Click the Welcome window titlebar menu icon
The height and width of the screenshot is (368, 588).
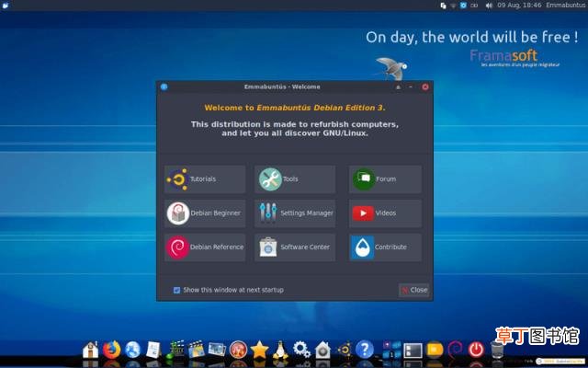coord(164,86)
